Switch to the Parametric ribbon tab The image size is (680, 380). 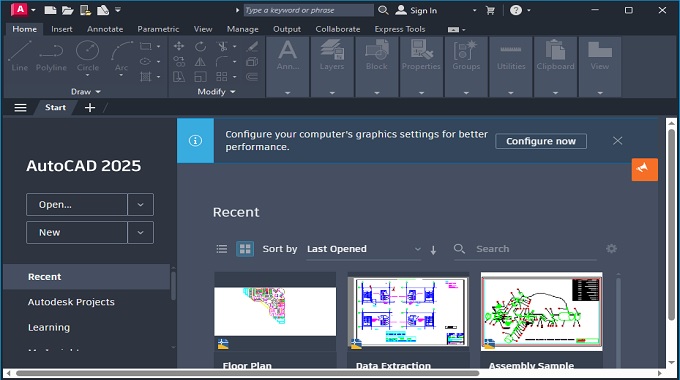click(x=158, y=29)
